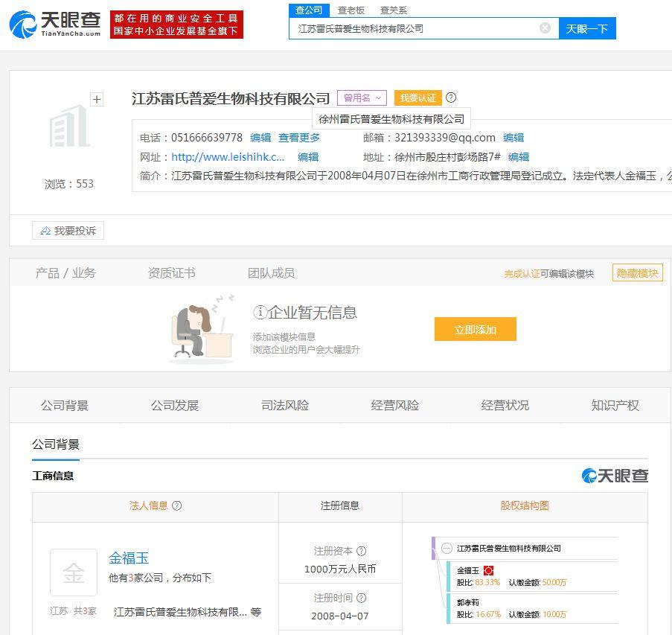The height and width of the screenshot is (635, 672).
Task: Open the 经营状况 navigation tab
Action: (505, 405)
